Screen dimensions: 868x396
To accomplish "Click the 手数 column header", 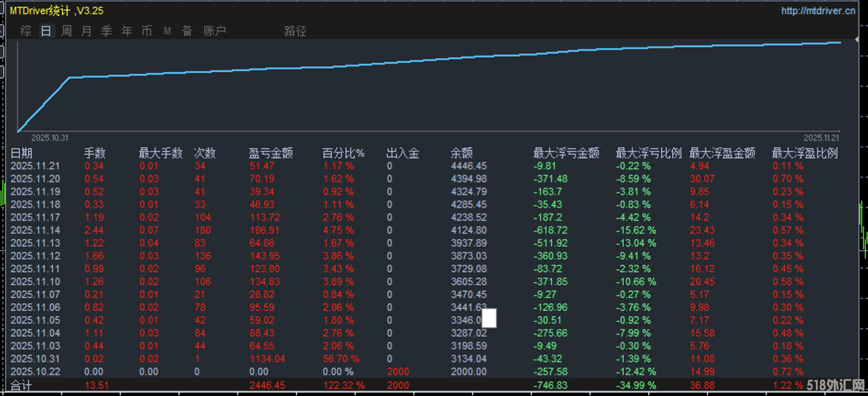I will point(95,153).
